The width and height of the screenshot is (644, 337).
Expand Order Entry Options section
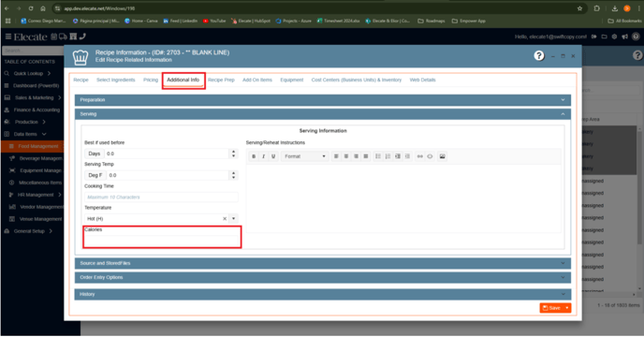323,277
